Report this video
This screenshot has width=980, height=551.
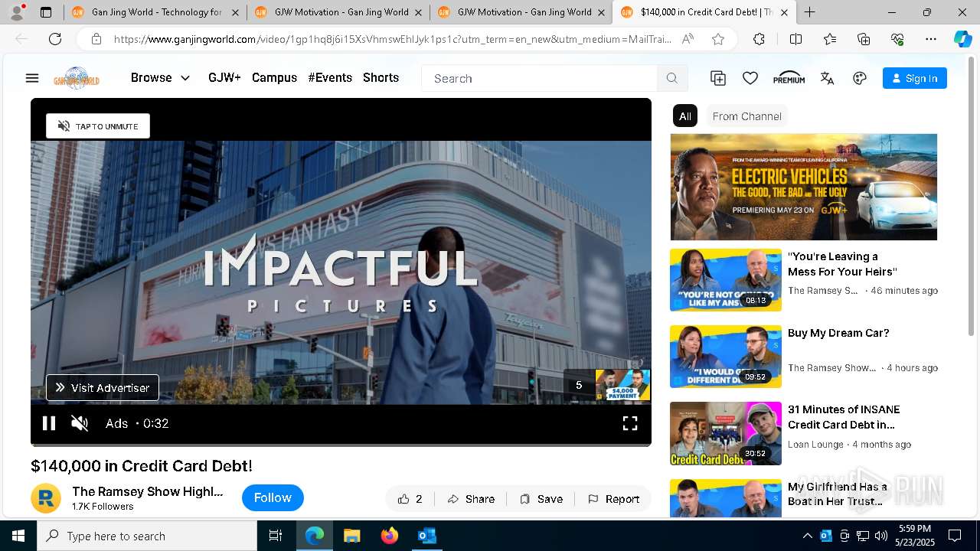point(613,499)
